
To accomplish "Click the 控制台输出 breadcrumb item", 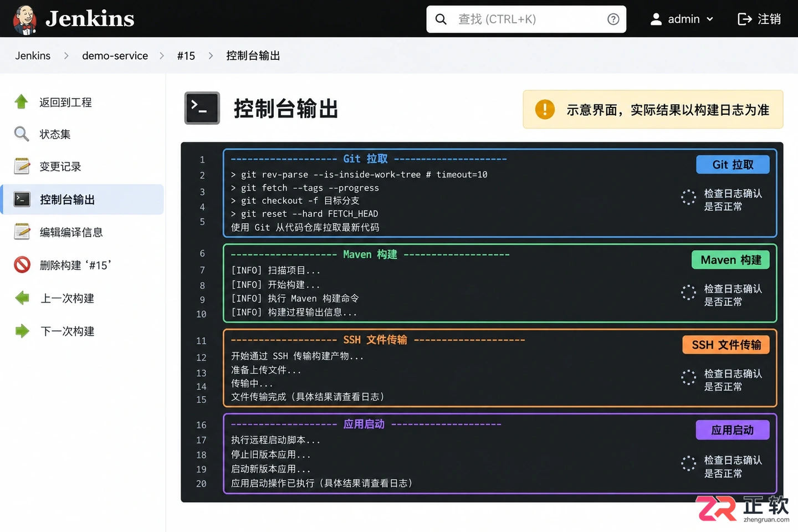I will pyautogui.click(x=253, y=56).
